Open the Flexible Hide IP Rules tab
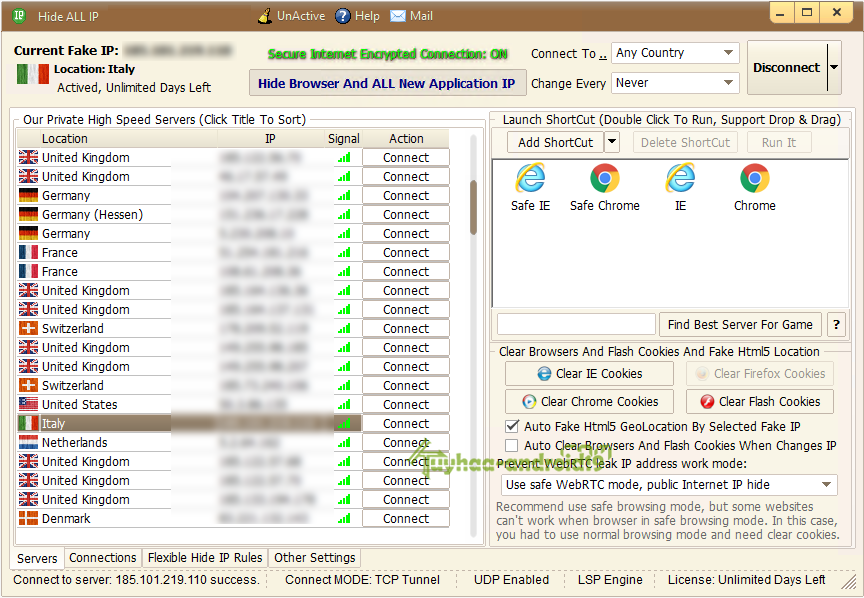864x598 pixels. (205, 558)
